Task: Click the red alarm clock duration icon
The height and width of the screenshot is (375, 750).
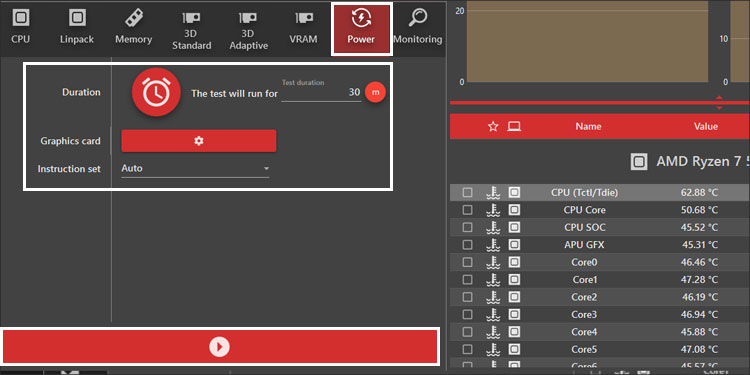Action: pyautogui.click(x=156, y=92)
